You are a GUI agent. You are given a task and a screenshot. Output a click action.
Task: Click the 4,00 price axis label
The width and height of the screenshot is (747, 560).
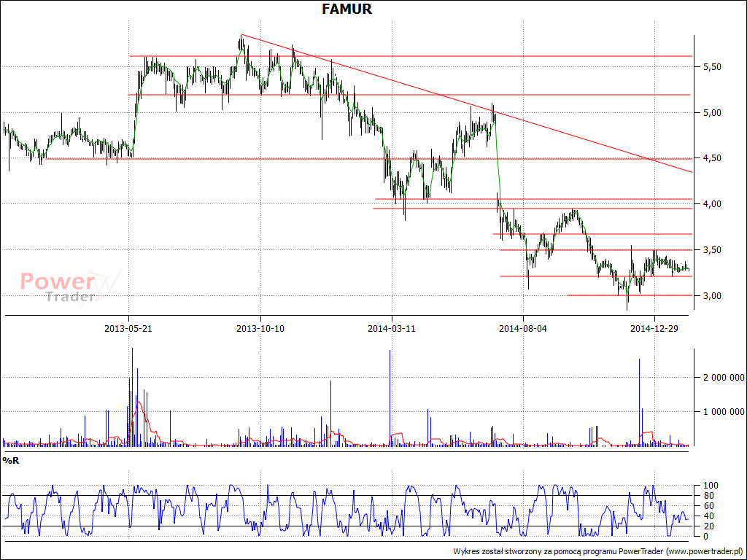712,204
